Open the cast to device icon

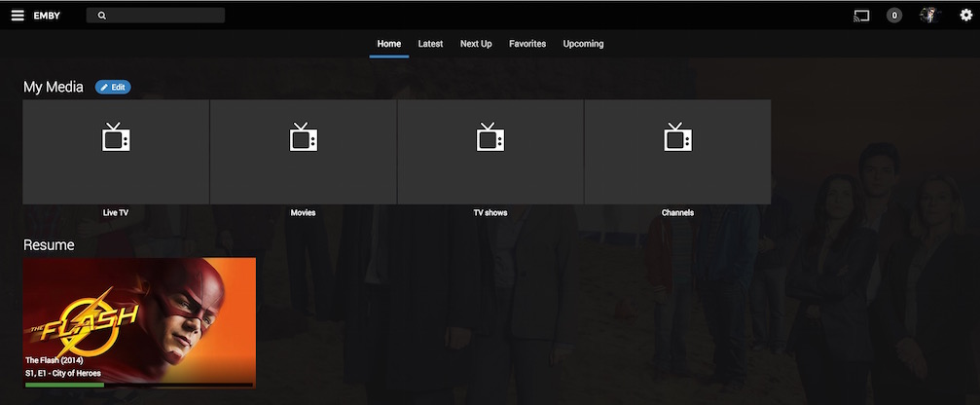coord(861,16)
